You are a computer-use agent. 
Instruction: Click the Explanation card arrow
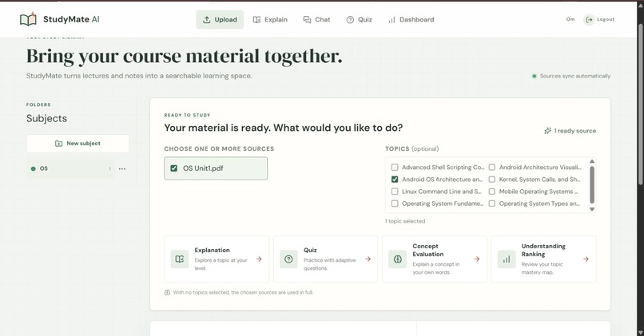pos(259,259)
